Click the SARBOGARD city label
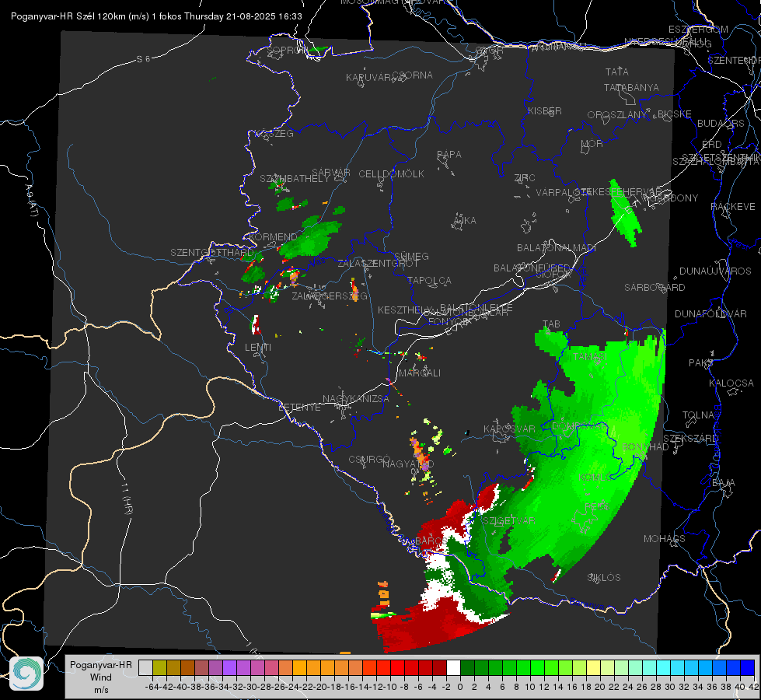This screenshot has width=761, height=700. tap(655, 288)
